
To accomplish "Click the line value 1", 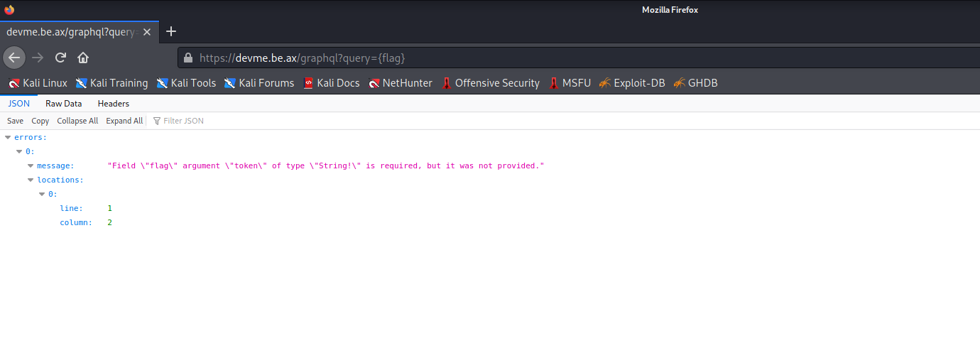I will (x=110, y=208).
